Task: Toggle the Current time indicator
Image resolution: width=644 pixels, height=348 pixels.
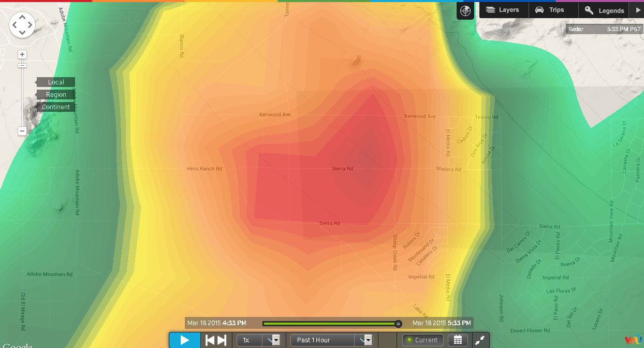Action: coord(422,340)
